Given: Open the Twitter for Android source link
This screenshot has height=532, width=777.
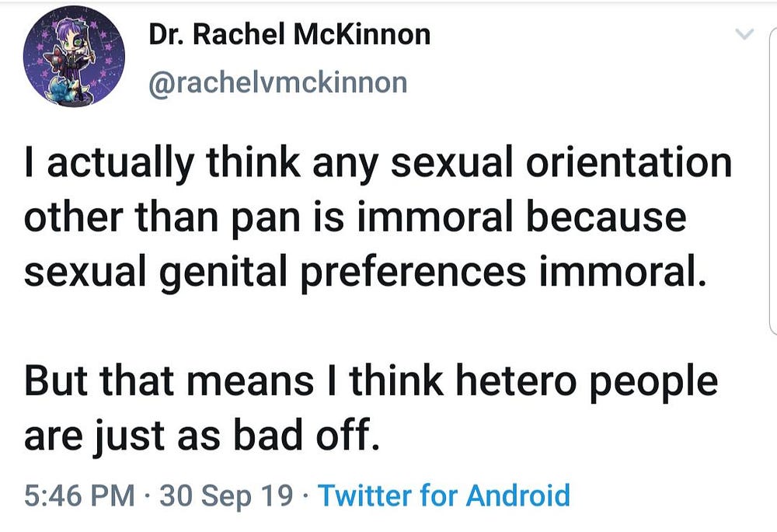Looking at the screenshot, I should [444, 495].
